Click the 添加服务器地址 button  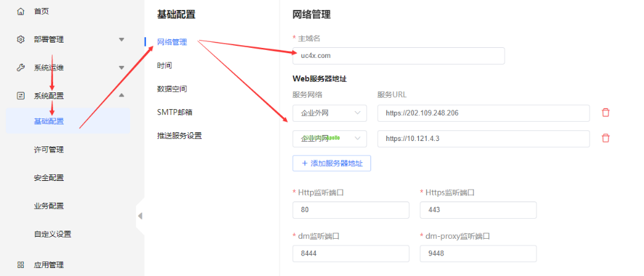pyautogui.click(x=331, y=163)
